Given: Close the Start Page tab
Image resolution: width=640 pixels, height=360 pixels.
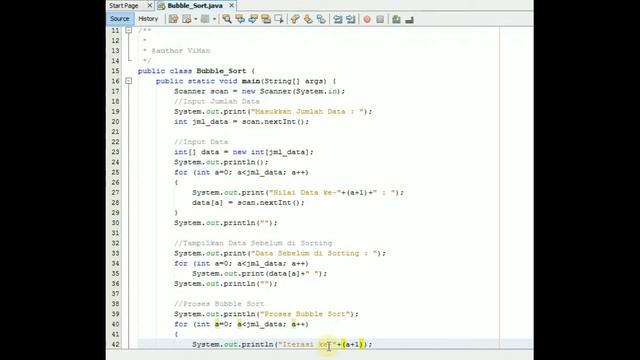Looking at the screenshot, I should click(x=149, y=5).
